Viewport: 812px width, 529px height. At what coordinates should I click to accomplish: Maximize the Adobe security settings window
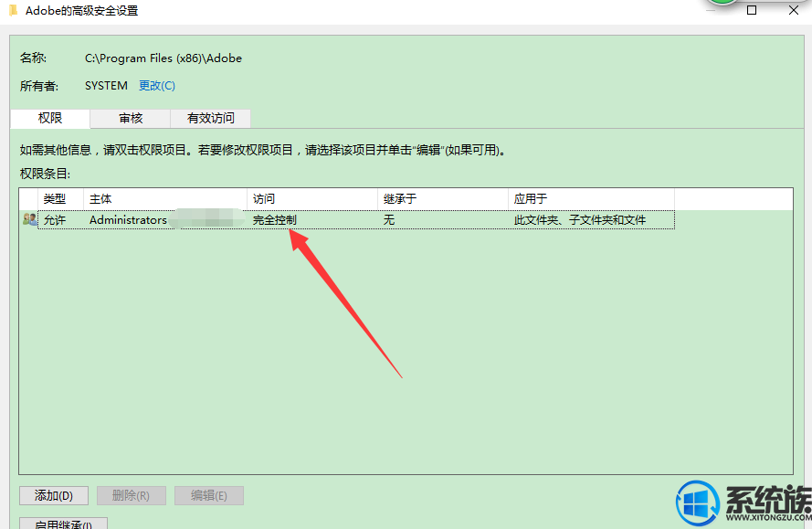752,10
